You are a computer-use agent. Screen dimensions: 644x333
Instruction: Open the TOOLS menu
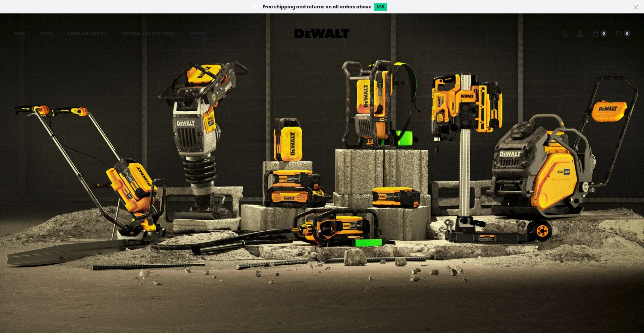coord(47,34)
